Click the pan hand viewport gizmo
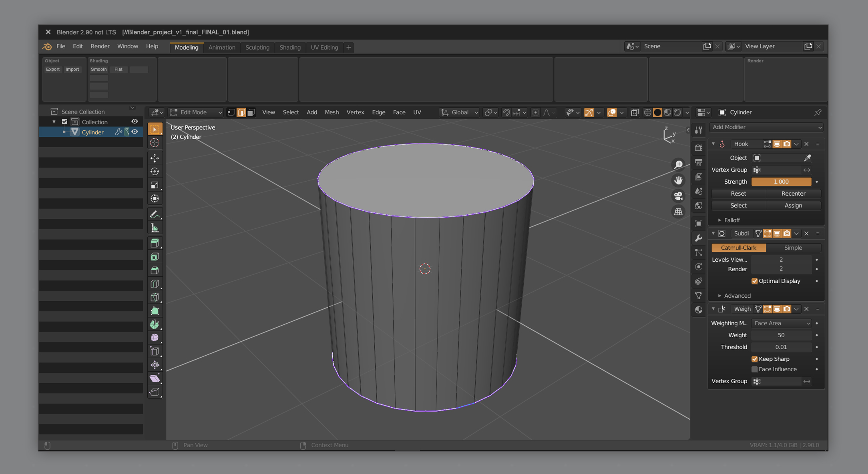The width and height of the screenshot is (868, 474). 678,180
